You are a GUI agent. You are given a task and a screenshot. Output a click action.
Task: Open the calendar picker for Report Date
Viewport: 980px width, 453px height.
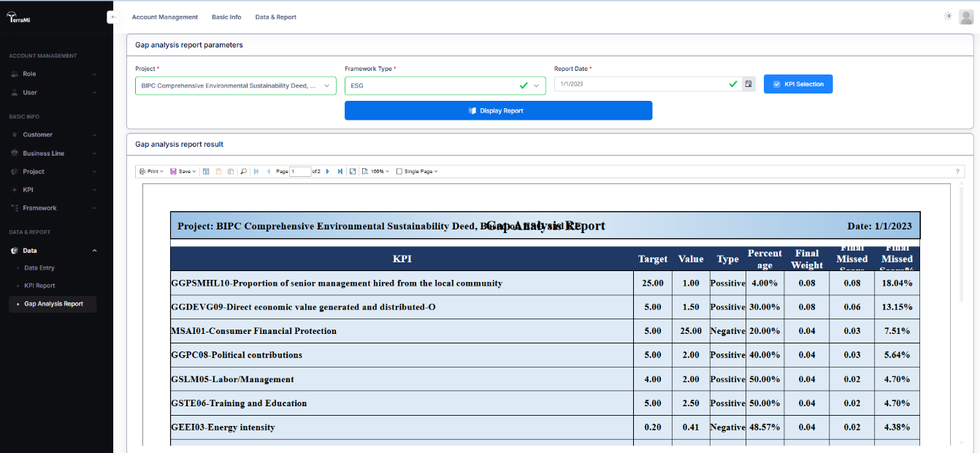tap(748, 84)
